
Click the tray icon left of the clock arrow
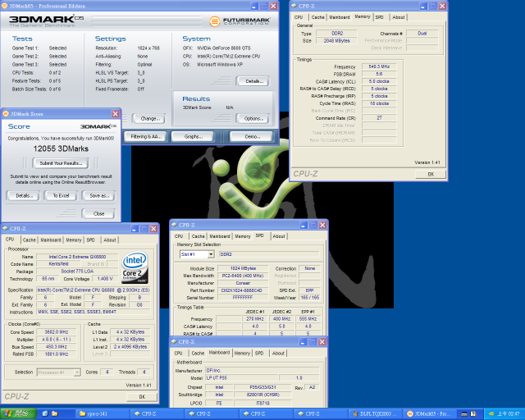(473, 414)
